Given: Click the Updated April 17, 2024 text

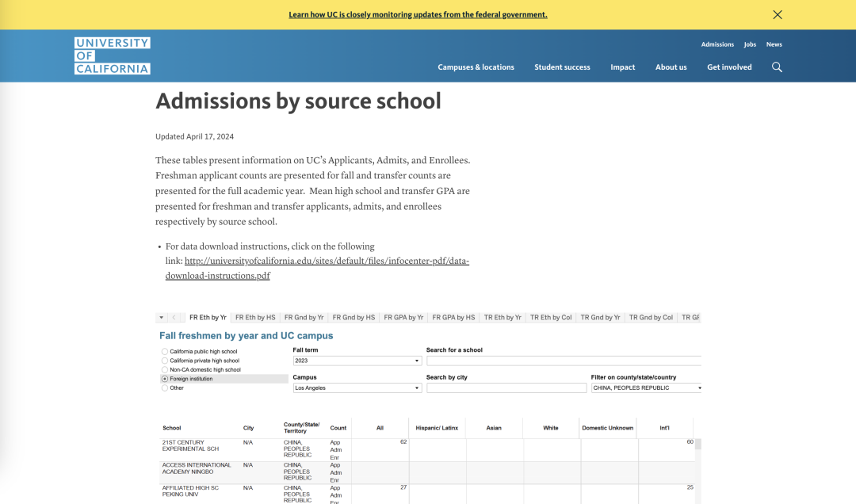Looking at the screenshot, I should 194,136.
